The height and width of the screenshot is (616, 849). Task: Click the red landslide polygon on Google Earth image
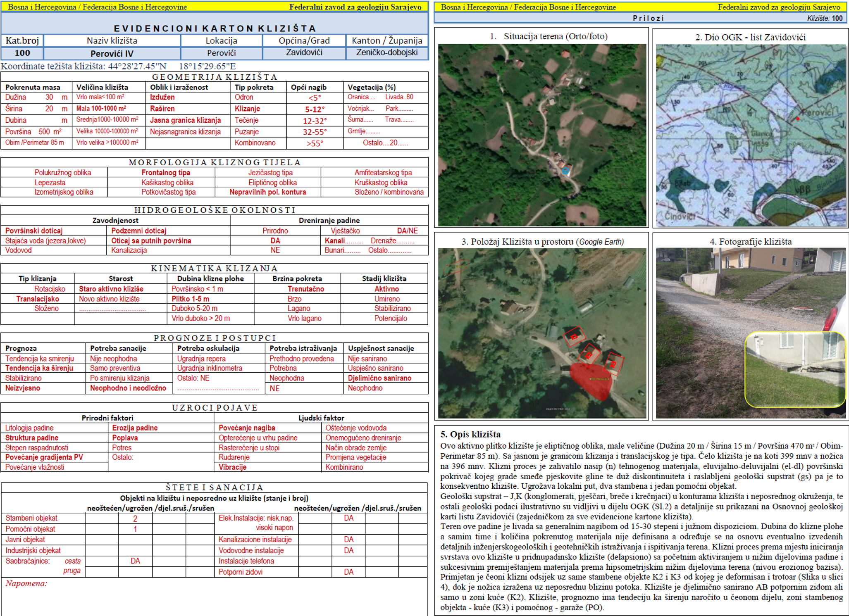pyautogui.click(x=590, y=381)
